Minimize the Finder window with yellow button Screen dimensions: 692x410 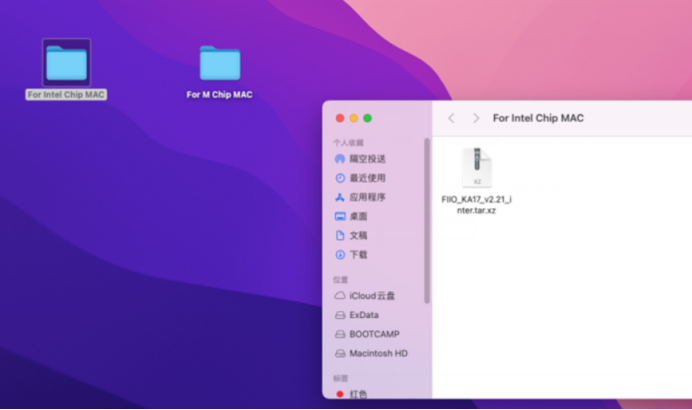353,118
